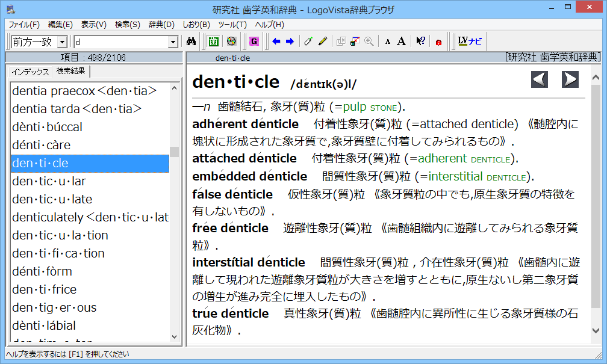The image size is (607, 364).
Task: Select the green dental dictionary icon
Action: click(213, 42)
